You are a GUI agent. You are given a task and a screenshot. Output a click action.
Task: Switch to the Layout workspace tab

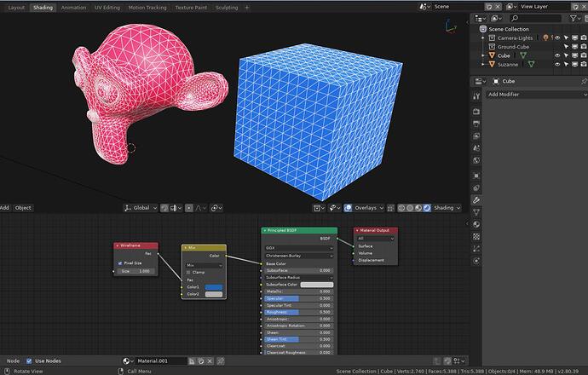[16, 8]
